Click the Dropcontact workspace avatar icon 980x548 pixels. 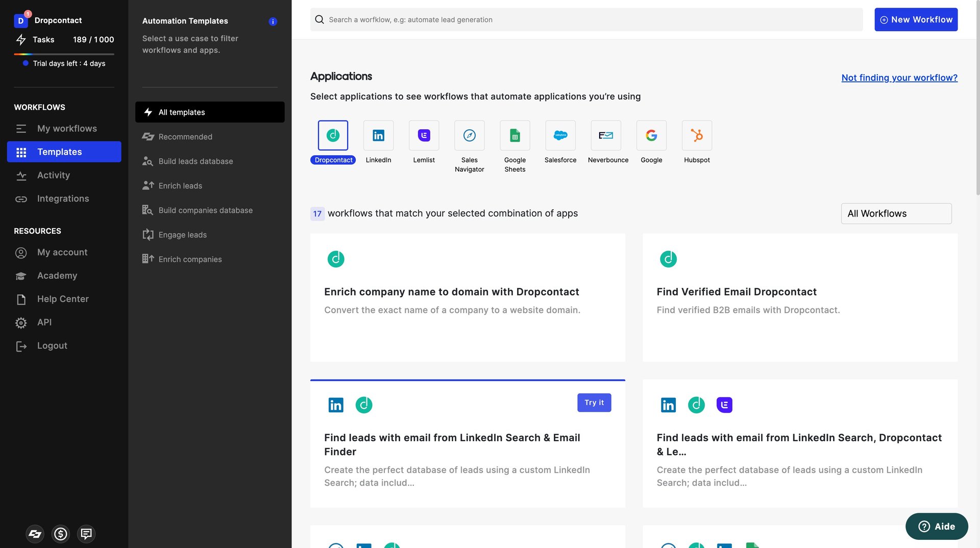(21, 20)
